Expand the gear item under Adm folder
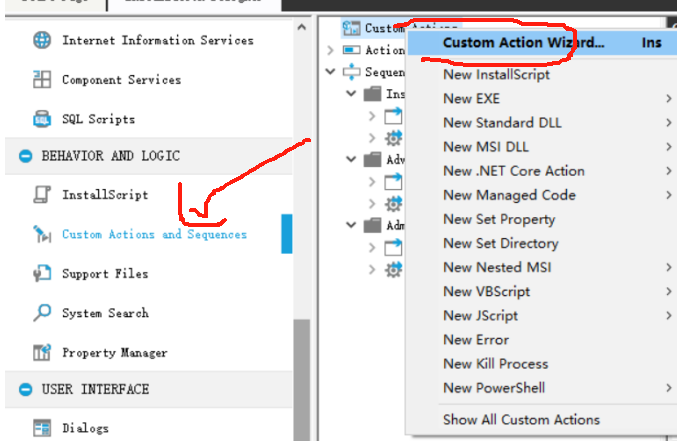Viewport: 677px width, 441px height. pyautogui.click(x=372, y=270)
